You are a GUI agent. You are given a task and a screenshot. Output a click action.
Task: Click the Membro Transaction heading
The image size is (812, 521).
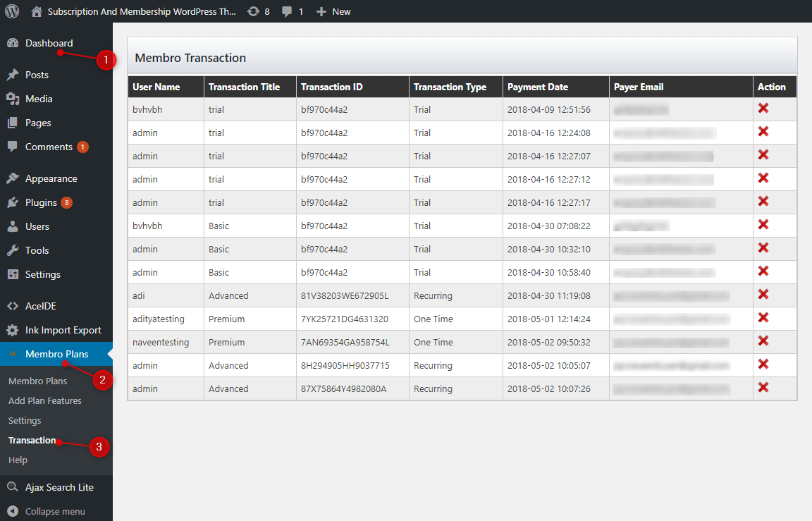(x=190, y=58)
